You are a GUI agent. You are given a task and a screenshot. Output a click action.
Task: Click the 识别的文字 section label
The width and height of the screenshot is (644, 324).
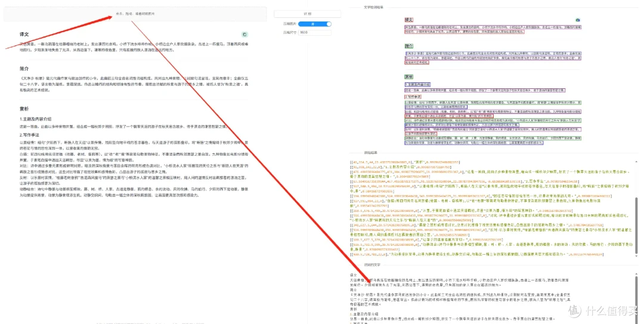372,265
